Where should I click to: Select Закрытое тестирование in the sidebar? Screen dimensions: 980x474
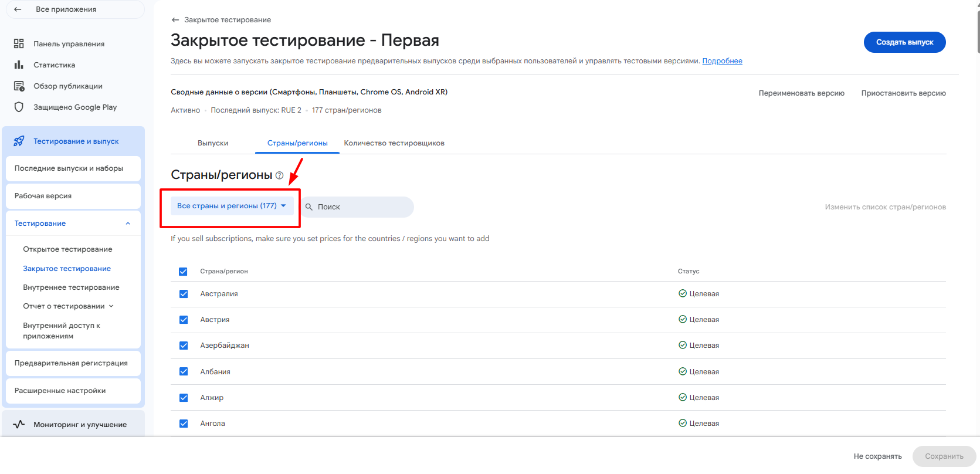(67, 269)
